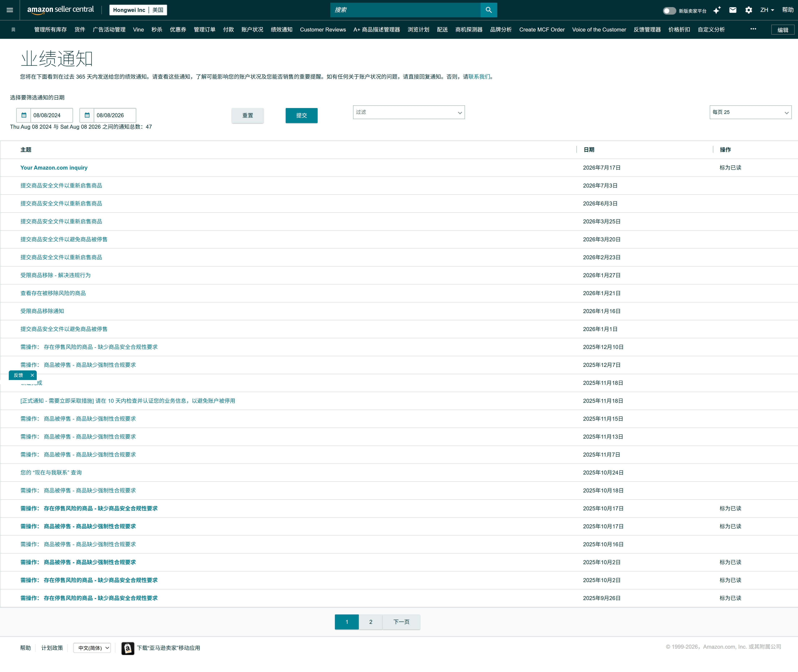This screenshot has height=672, width=798.
Task: Click the 重置 reset button
Action: [248, 115]
